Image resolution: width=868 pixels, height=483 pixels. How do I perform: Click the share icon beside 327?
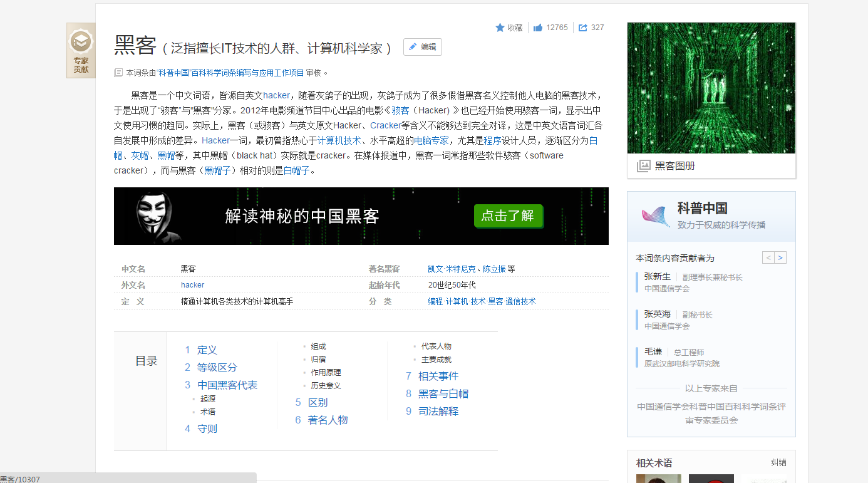(x=582, y=28)
